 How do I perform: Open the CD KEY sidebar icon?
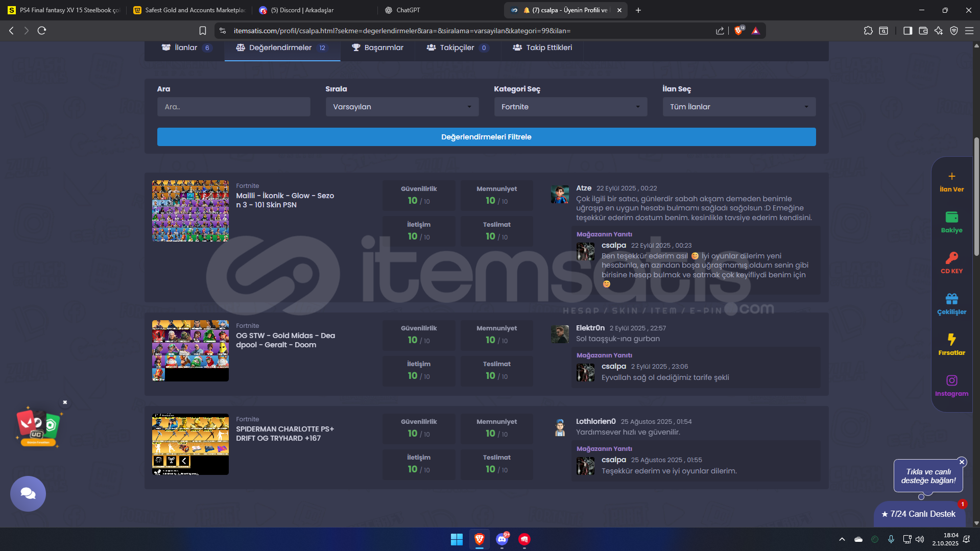[x=951, y=258]
